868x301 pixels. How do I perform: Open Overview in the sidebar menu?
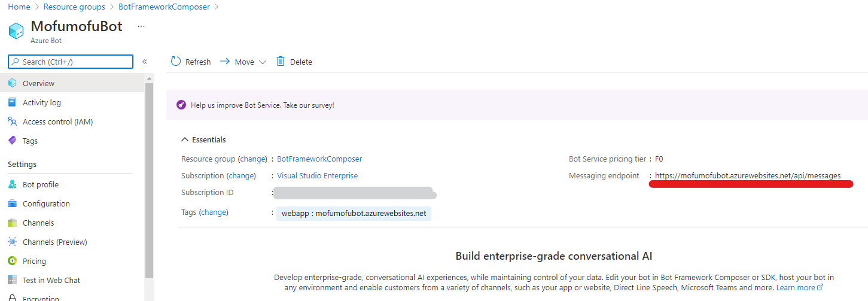[72, 83]
